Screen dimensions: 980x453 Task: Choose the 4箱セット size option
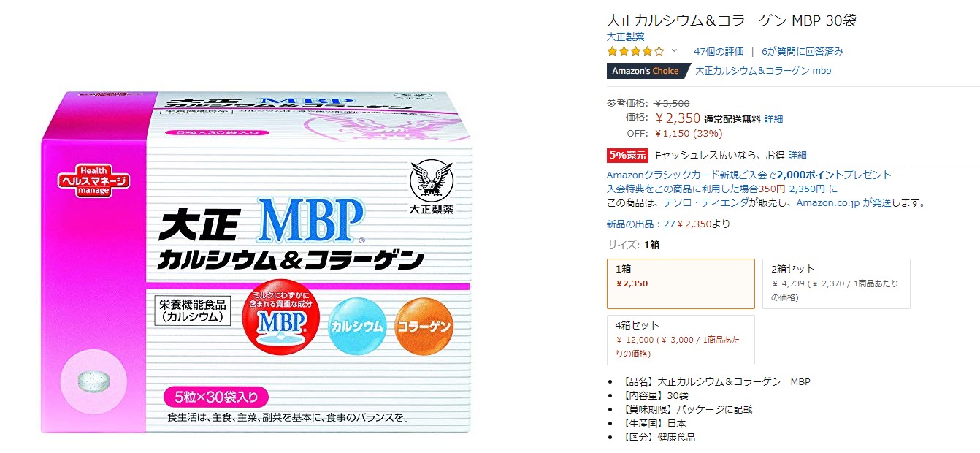click(681, 340)
